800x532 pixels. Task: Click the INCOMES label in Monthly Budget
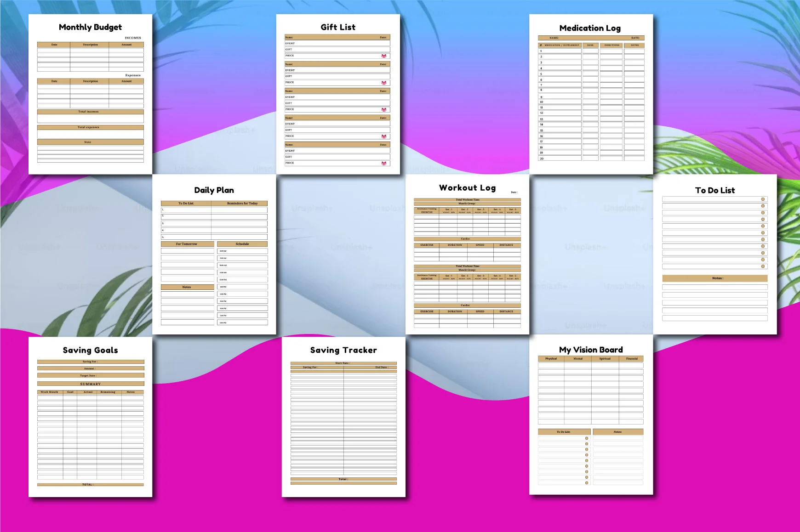[133, 38]
